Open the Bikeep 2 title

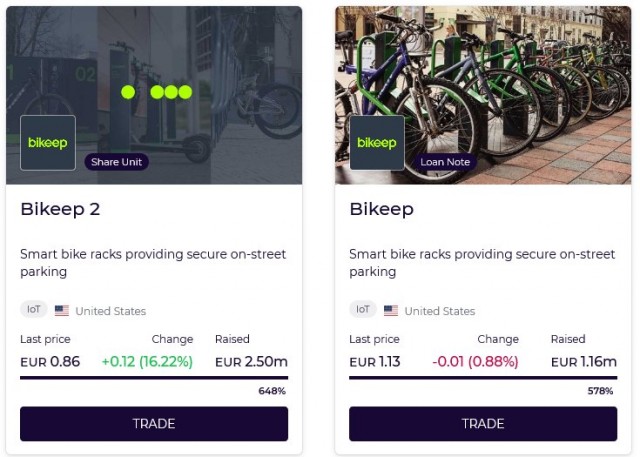[x=60, y=209]
